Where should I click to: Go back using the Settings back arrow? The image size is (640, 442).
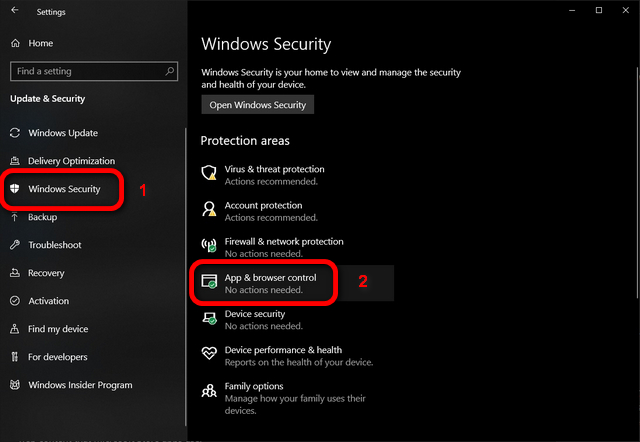click(15, 10)
